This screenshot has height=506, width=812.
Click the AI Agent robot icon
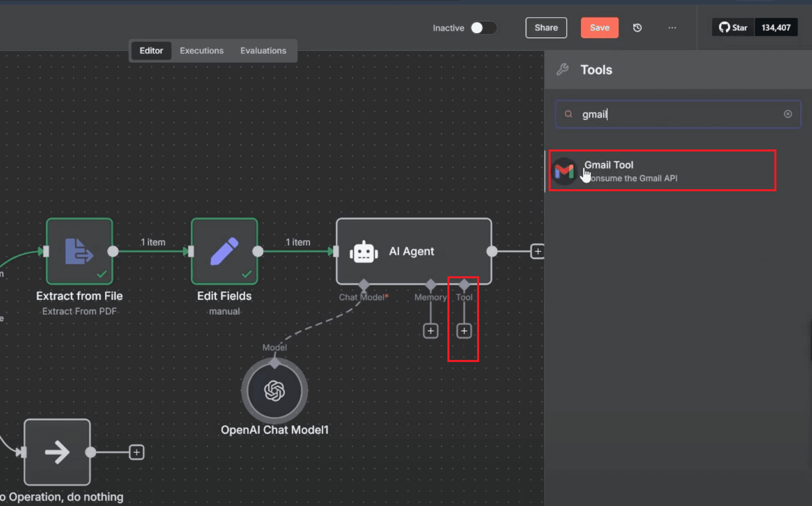(x=363, y=252)
